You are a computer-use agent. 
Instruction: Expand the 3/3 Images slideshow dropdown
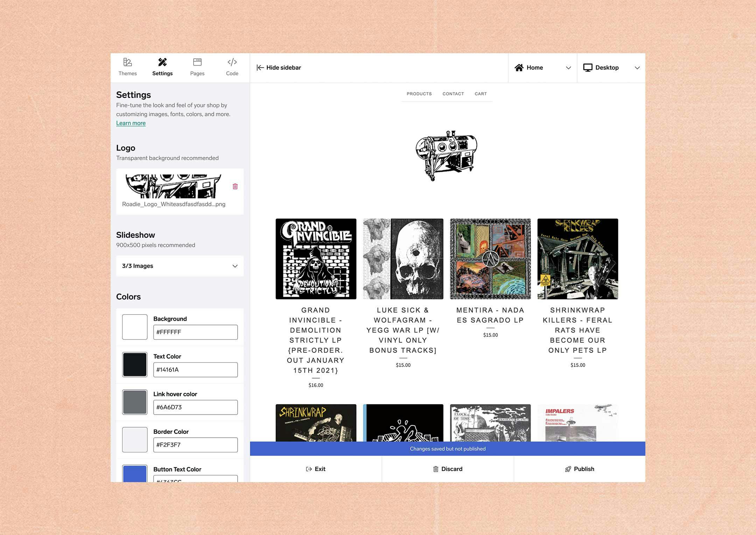234,266
